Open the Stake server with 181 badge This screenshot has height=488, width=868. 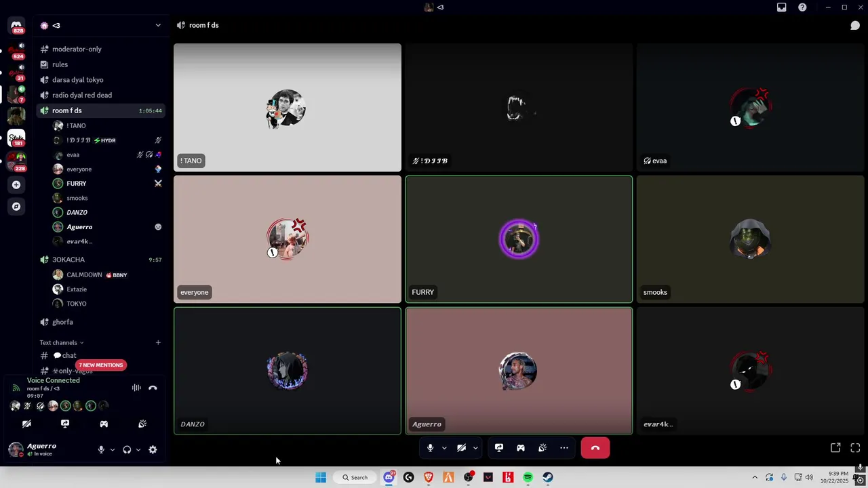[x=16, y=138]
